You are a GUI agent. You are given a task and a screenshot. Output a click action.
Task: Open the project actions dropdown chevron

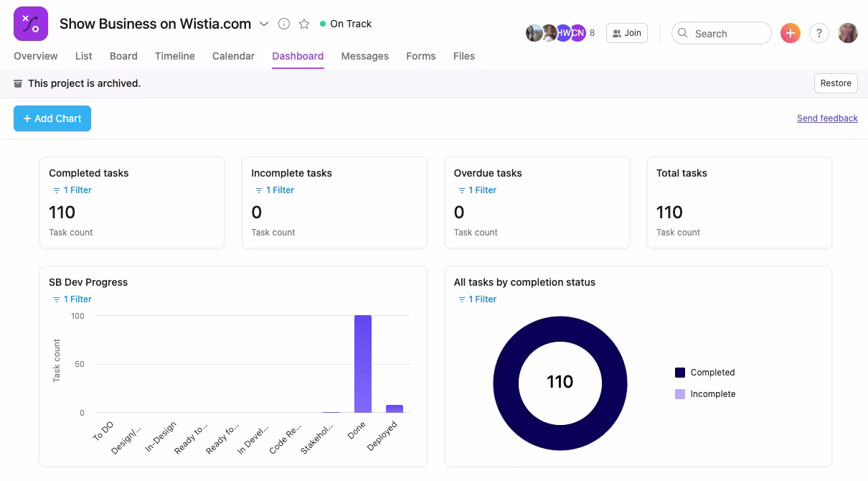tap(264, 24)
